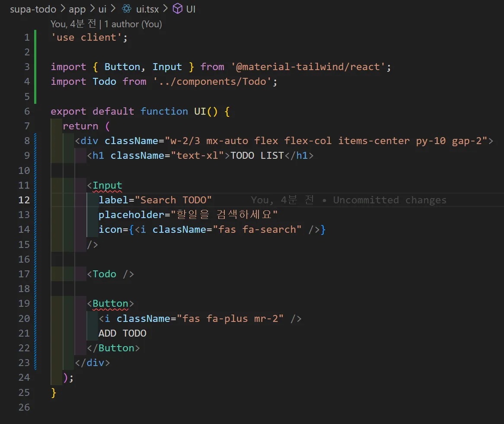Click the 'use client' directive text

click(x=86, y=37)
